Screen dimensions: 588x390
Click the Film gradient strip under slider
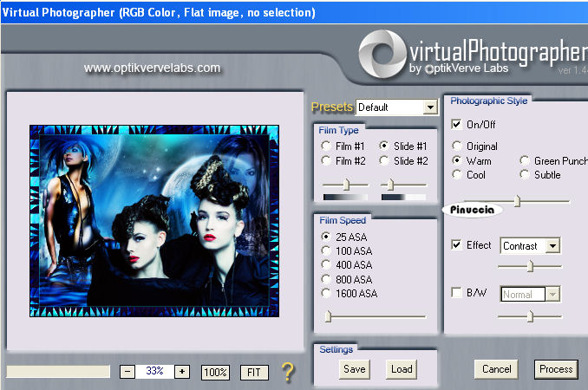pos(345,197)
